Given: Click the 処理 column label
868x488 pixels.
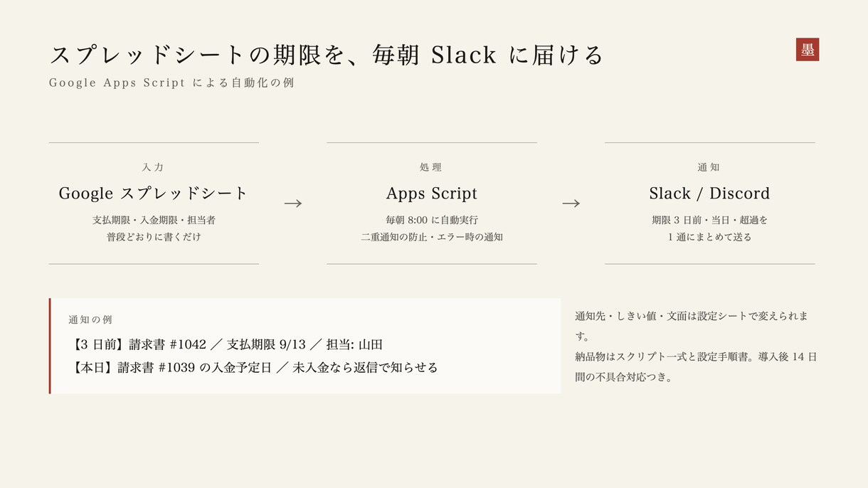Looking at the screenshot, I should pyautogui.click(x=431, y=167).
